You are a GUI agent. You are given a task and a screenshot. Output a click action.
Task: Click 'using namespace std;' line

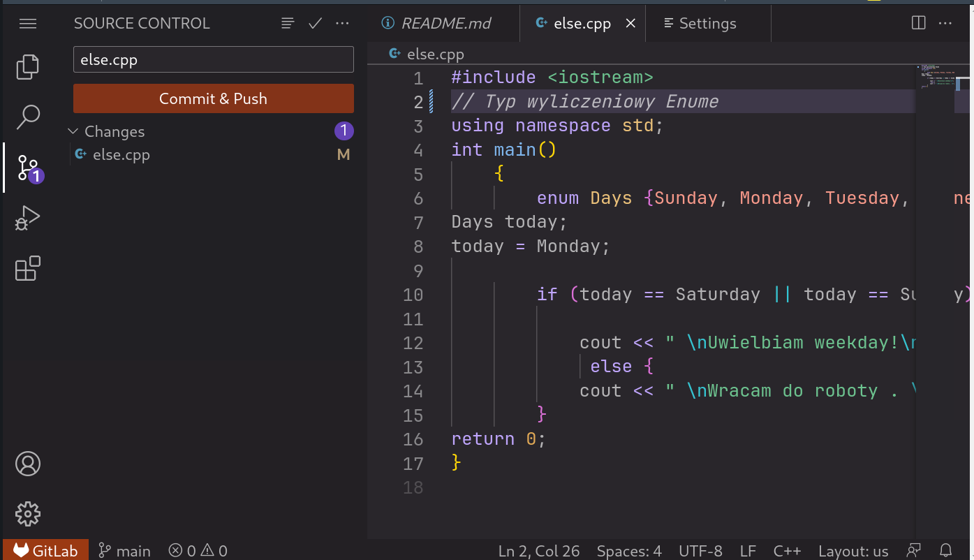pyautogui.click(x=557, y=126)
